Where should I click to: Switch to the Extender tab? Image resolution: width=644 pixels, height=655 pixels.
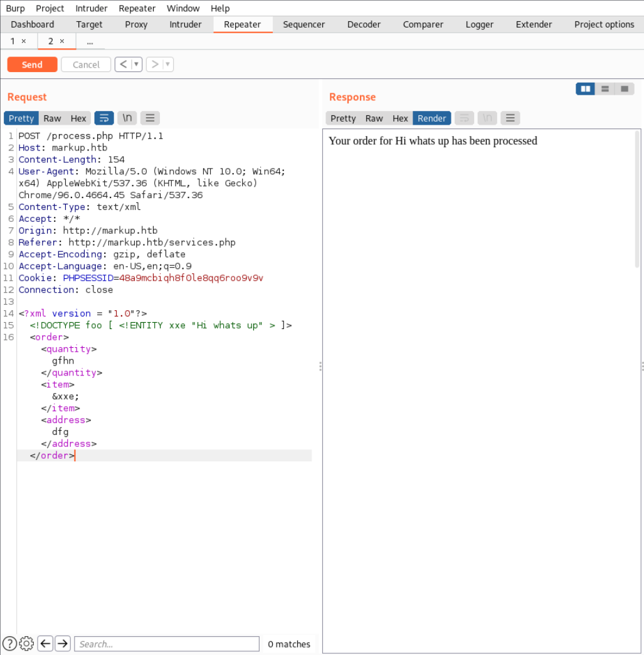(x=534, y=24)
